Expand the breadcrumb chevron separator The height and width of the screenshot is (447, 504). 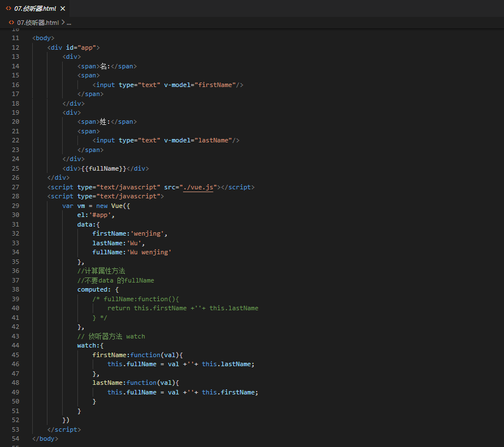[x=63, y=23]
